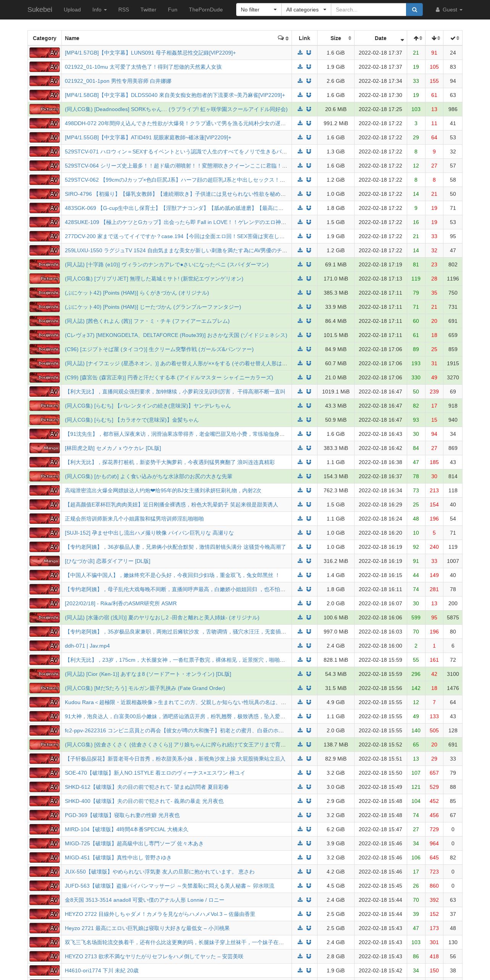Download torrent file for 021922_001-1pon row
The width and height of the screenshot is (490, 980).
coord(300,81)
